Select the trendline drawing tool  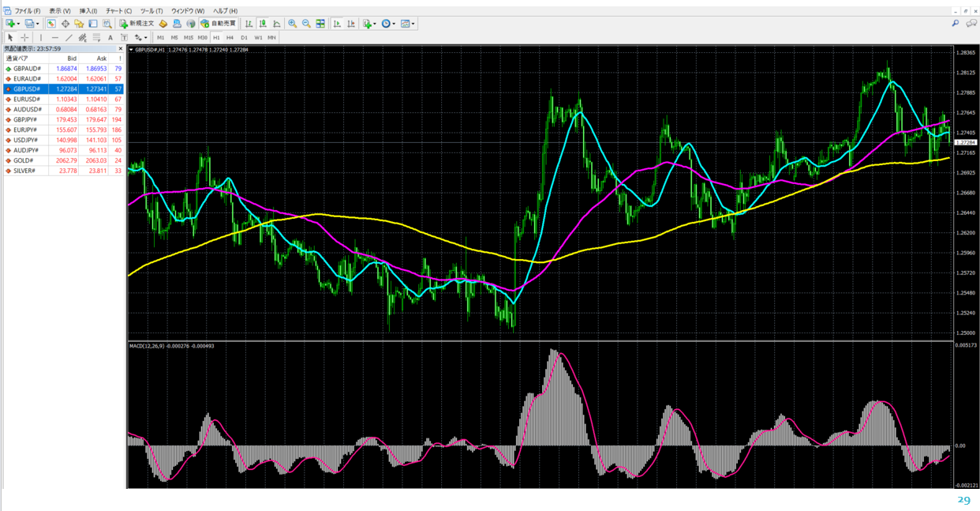coord(69,37)
